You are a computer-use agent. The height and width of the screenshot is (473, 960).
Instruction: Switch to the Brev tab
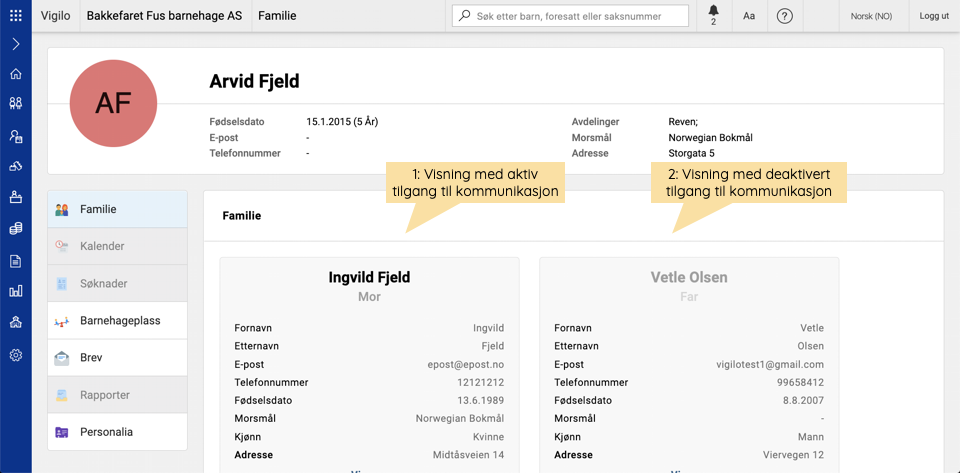pyautogui.click(x=118, y=357)
